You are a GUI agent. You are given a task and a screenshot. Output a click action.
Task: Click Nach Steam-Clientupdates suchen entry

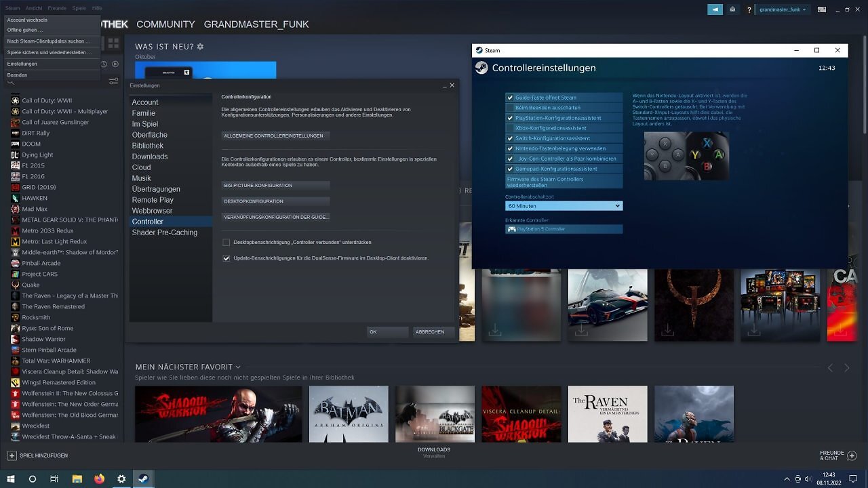pyautogui.click(x=48, y=41)
